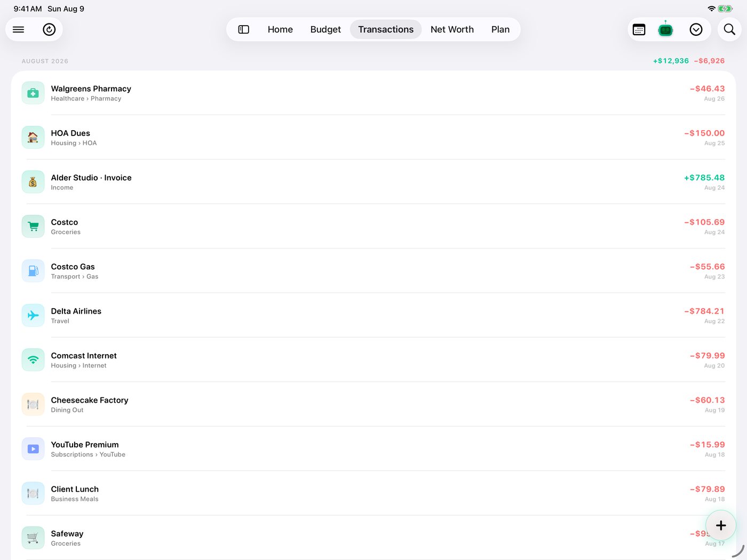The image size is (747, 560).
Task: Open the hamburger menu
Action: pyautogui.click(x=18, y=29)
